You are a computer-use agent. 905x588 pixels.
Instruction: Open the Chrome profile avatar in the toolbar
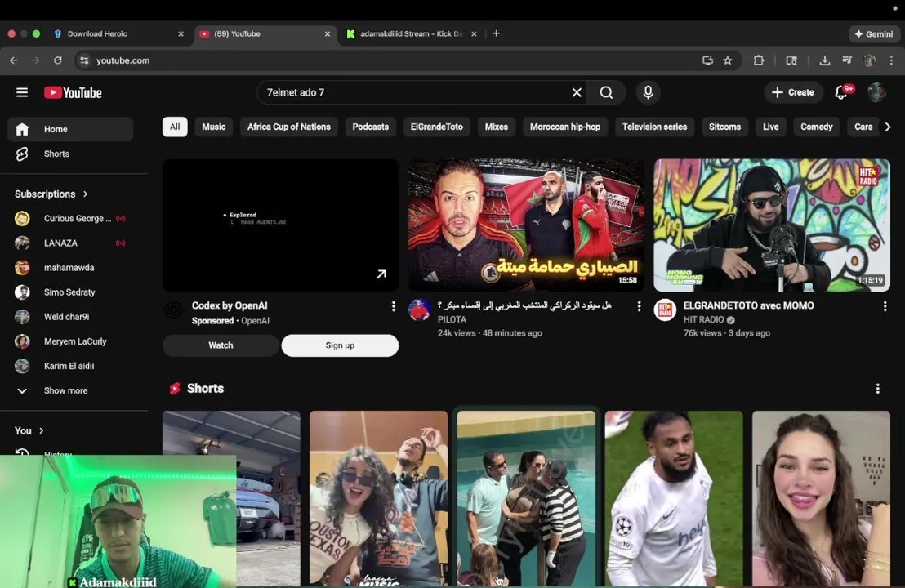point(869,60)
